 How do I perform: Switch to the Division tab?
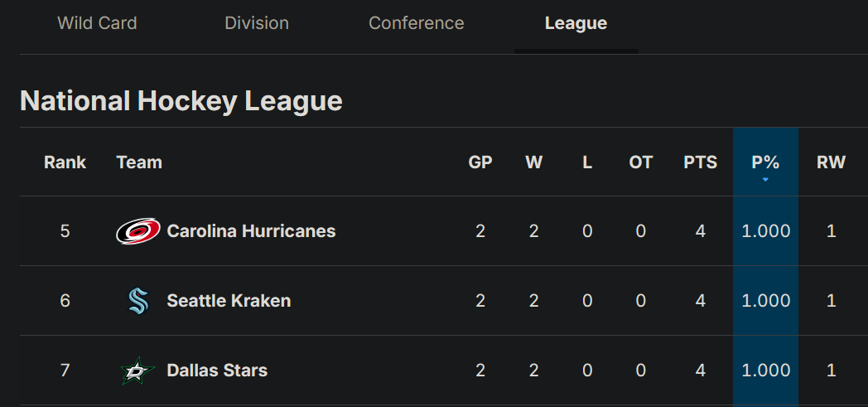257,23
